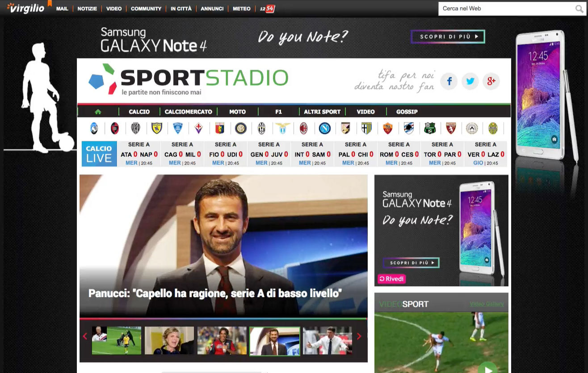Follow SportStadio via the Twitter icon
Image resolution: width=588 pixels, height=373 pixels.
470,81
